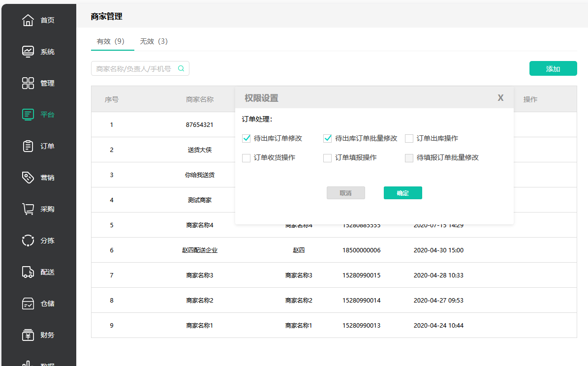Select the 财务 finance icon
The image size is (588, 366).
[25, 335]
